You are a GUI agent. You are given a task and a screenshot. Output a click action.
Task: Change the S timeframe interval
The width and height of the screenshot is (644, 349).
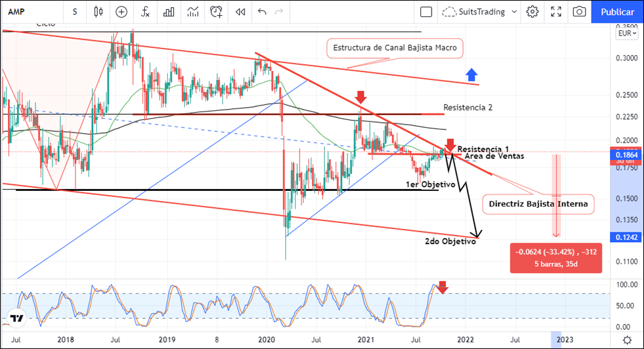click(75, 12)
